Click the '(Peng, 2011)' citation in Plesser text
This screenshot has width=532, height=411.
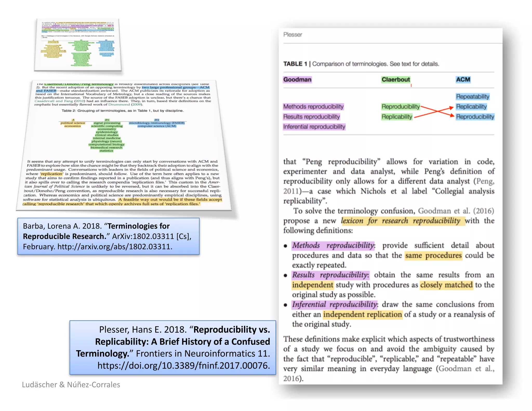(389, 186)
